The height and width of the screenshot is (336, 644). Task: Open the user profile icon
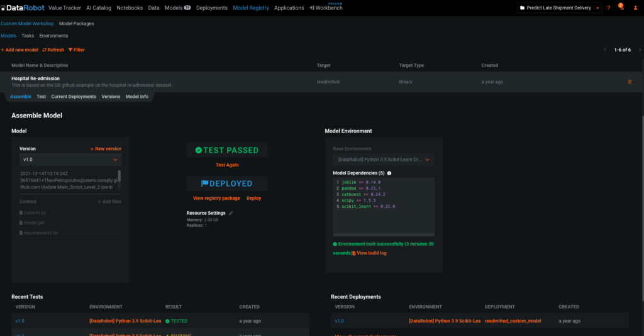(x=635, y=8)
